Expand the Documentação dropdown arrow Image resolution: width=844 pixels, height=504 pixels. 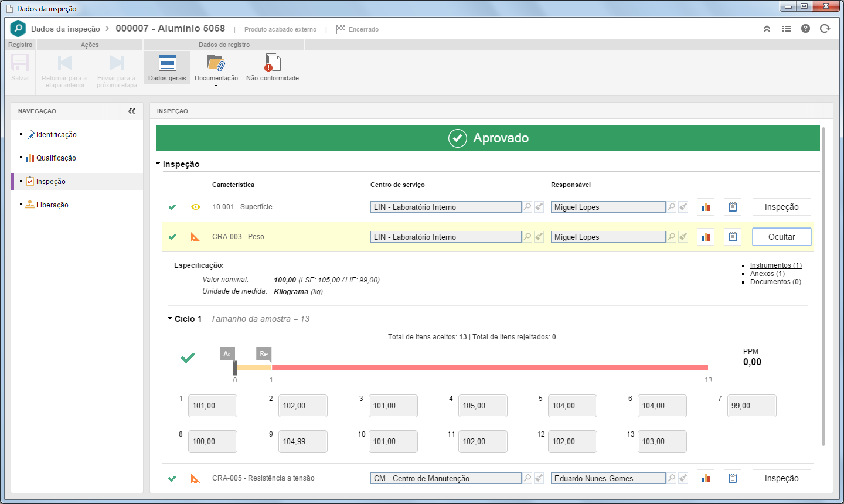coord(216,86)
